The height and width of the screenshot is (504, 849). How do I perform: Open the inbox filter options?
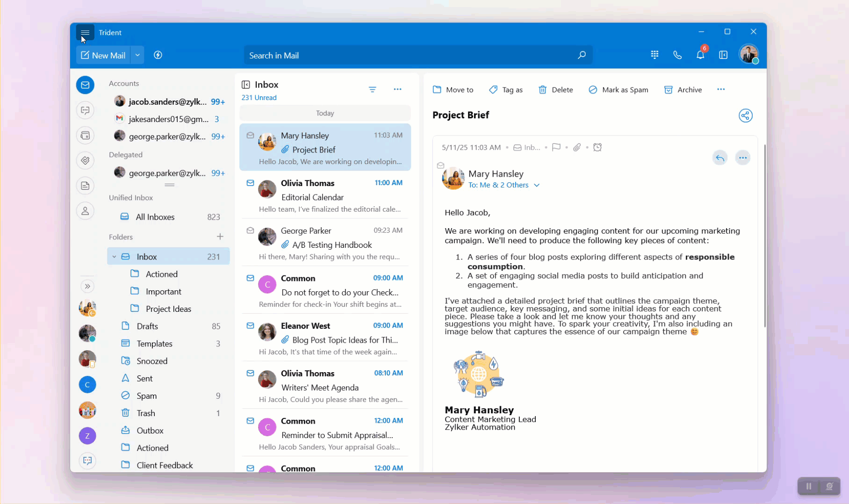373,89
